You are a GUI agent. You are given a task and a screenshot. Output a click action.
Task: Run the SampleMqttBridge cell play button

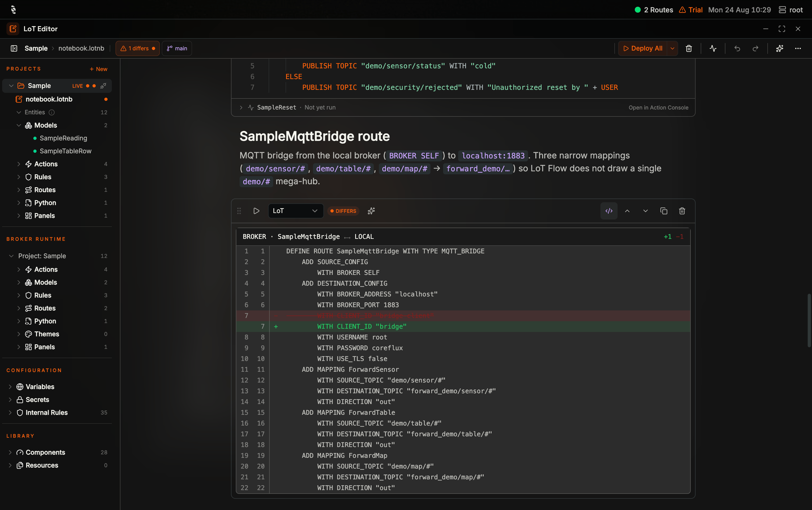tap(256, 211)
